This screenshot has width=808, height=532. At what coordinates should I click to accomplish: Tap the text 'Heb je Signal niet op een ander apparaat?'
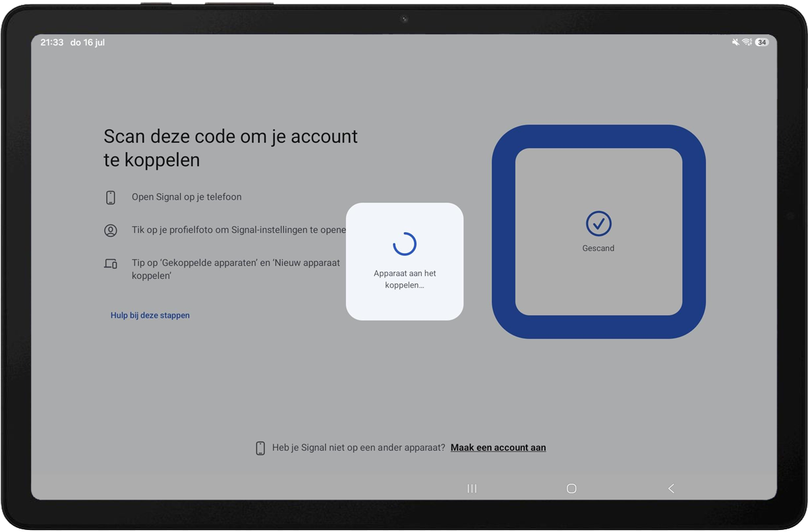coord(359,448)
